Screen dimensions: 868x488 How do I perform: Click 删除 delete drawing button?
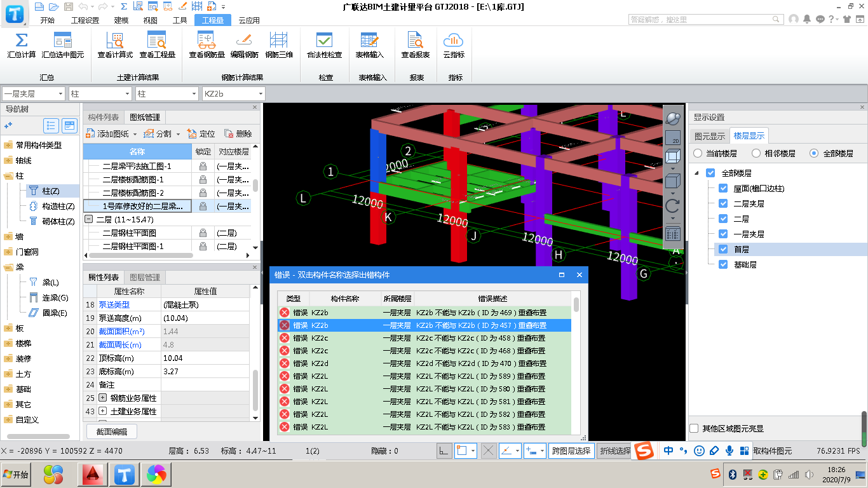point(238,133)
